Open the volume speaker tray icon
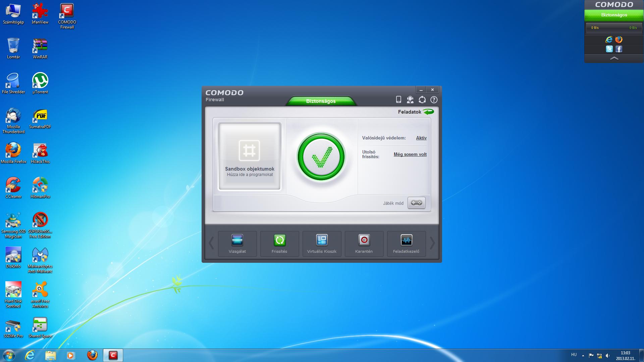Screen dimensions: 644x362 (x=608, y=356)
